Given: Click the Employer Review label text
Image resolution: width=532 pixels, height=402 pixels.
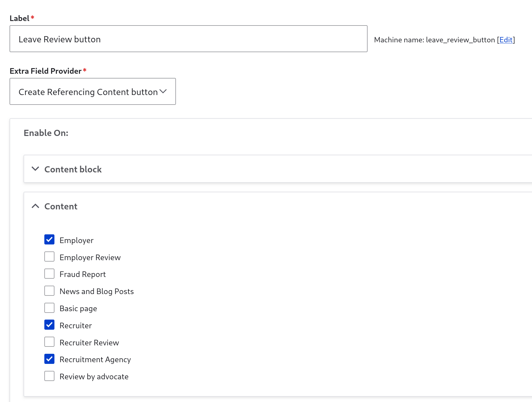Looking at the screenshot, I should tap(90, 257).
